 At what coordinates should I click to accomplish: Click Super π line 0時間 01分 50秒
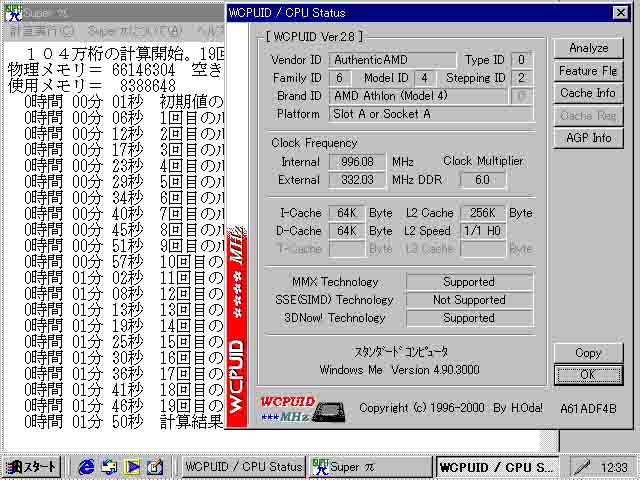[124, 422]
